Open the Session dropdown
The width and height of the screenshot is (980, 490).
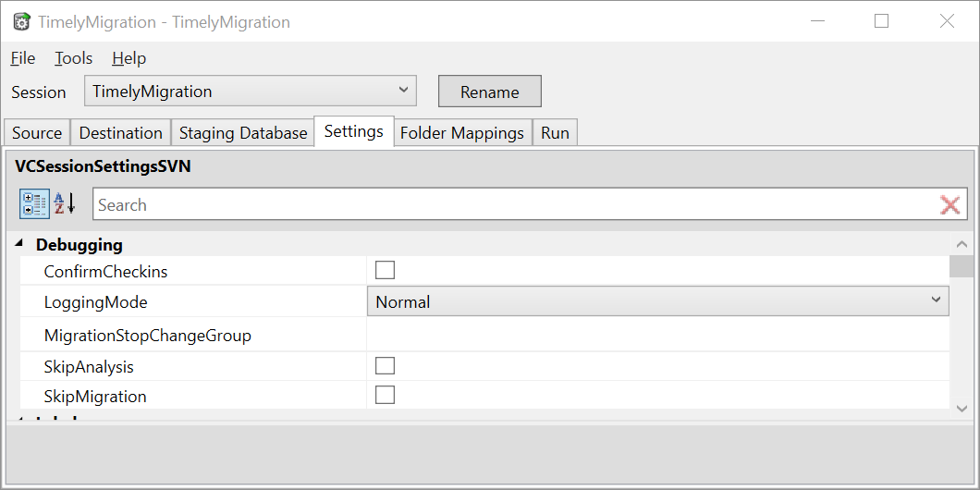pyautogui.click(x=251, y=92)
